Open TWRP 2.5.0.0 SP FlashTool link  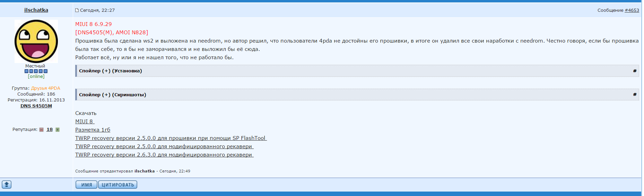point(171,138)
